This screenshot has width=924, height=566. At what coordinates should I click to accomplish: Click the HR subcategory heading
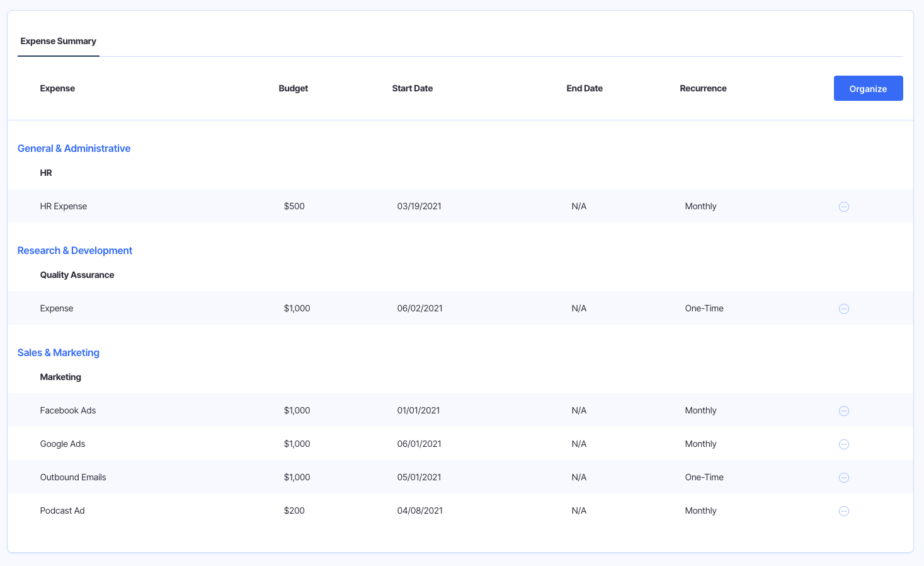[45, 172]
